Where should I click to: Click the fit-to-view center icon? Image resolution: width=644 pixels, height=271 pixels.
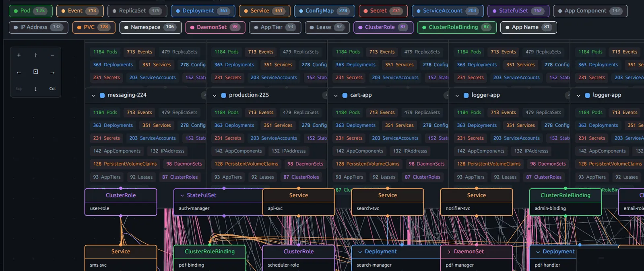tap(36, 72)
